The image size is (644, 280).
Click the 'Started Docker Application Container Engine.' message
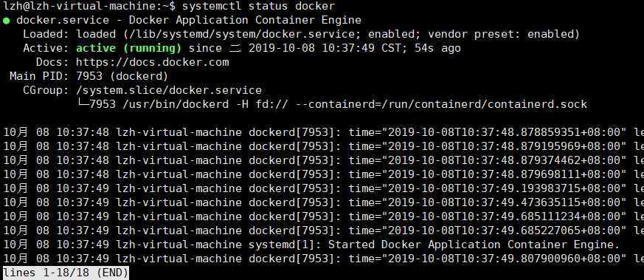pyautogui.click(x=474, y=245)
